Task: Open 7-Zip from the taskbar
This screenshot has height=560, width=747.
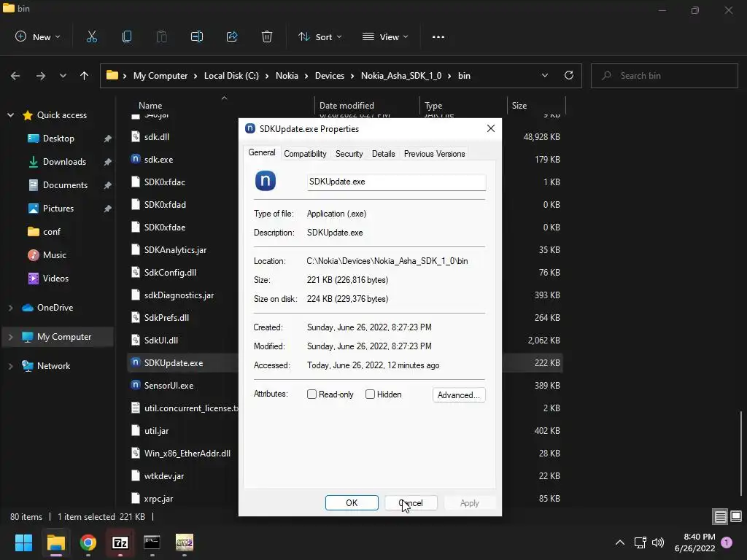Action: pos(120,542)
